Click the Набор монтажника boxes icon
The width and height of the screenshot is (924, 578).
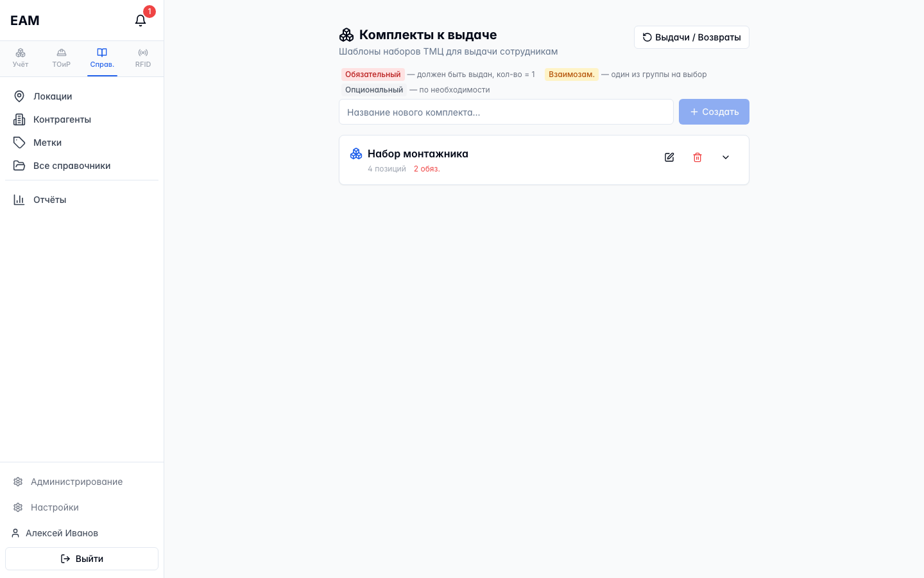[356, 153]
